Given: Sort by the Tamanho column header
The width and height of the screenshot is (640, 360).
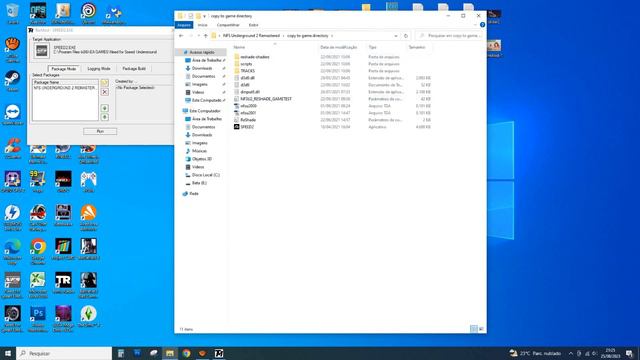Looking at the screenshot, I should pos(417,47).
